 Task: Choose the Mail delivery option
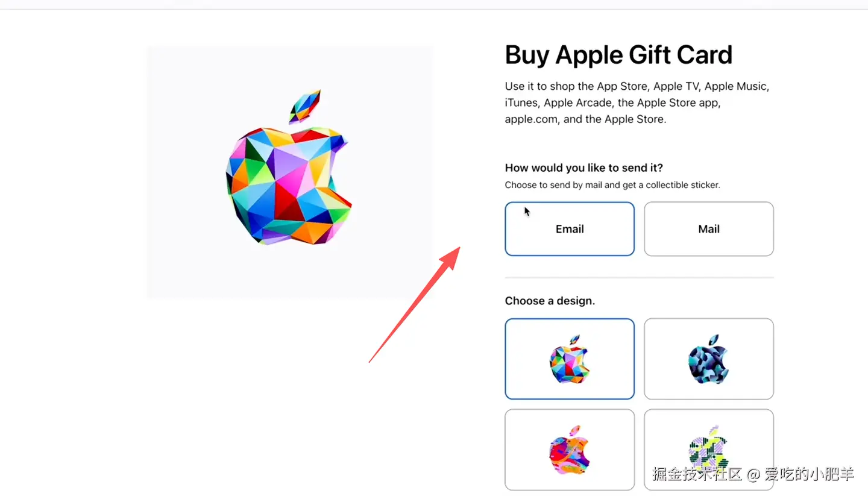click(x=709, y=229)
